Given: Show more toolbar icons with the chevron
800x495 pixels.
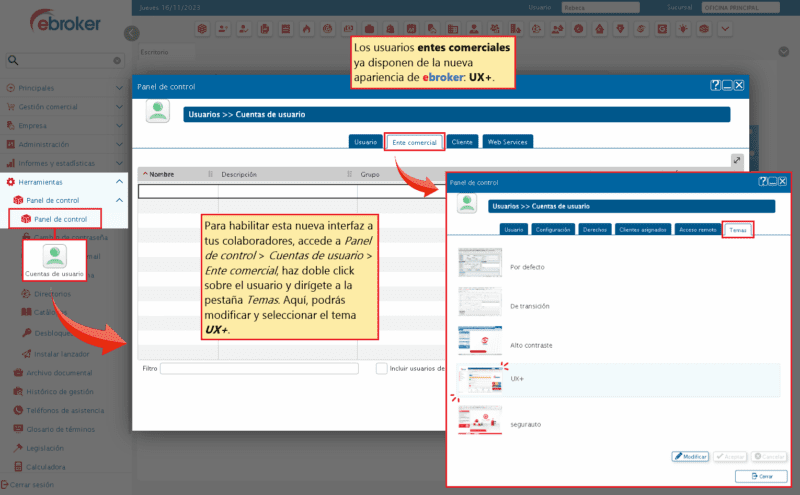Looking at the screenshot, I should (725, 29).
